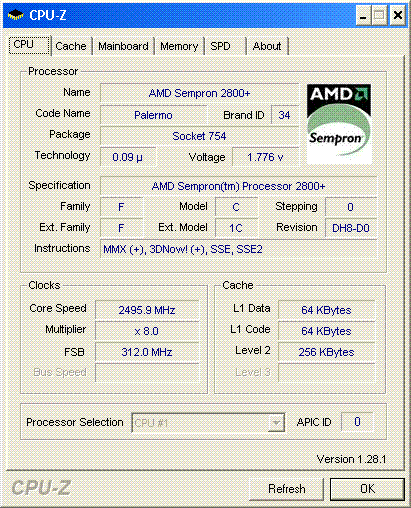The width and height of the screenshot is (411, 508).
Task: Minimize the CPU-Z window
Action: 363,15
